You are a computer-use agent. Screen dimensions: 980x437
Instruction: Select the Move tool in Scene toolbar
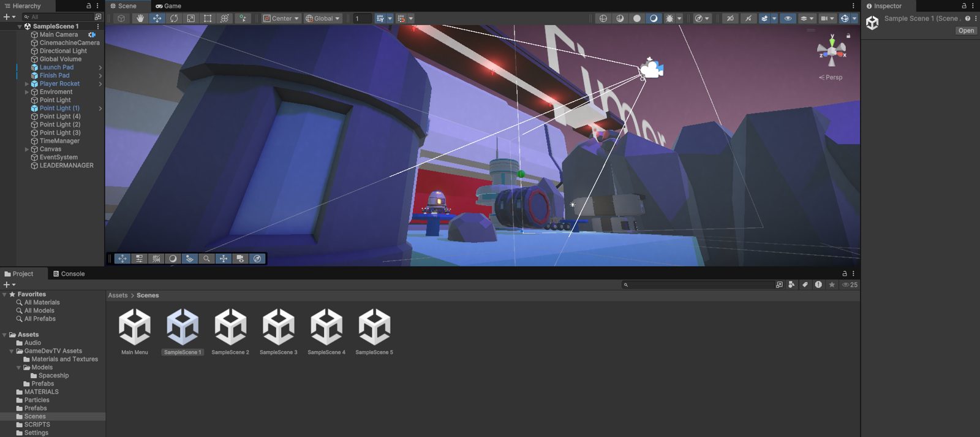tap(157, 18)
